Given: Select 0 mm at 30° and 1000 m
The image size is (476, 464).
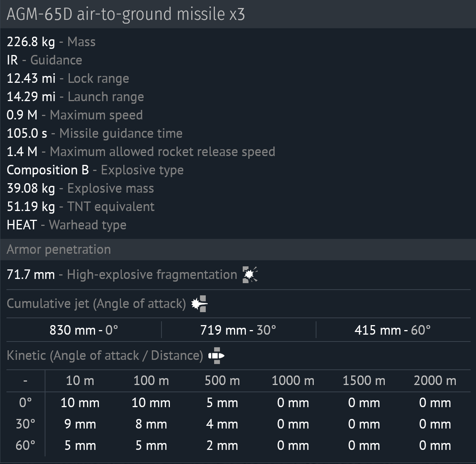Looking at the screenshot, I should pyautogui.click(x=293, y=424).
